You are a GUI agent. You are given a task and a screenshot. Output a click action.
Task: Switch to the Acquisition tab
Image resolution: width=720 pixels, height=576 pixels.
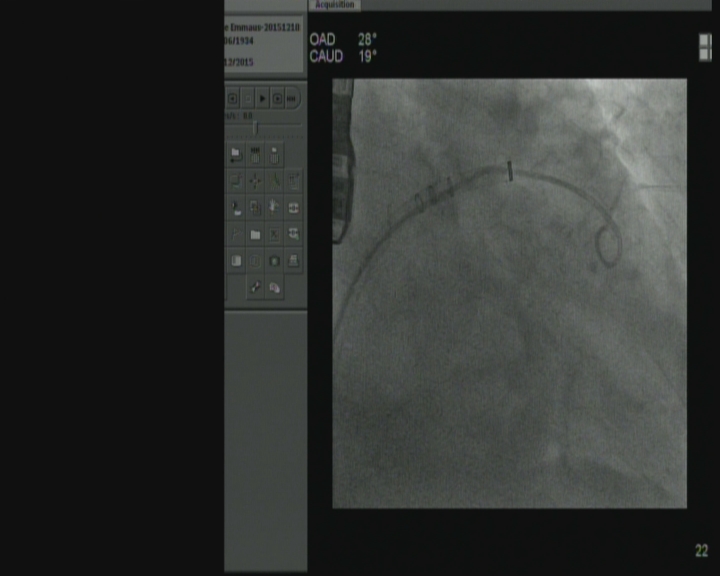[335, 5]
